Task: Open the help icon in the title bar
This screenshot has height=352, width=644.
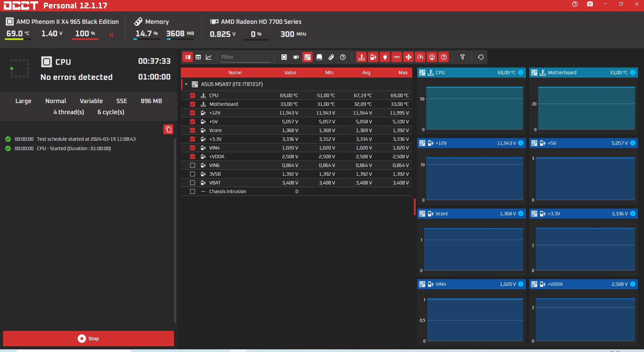Action: 575,4
